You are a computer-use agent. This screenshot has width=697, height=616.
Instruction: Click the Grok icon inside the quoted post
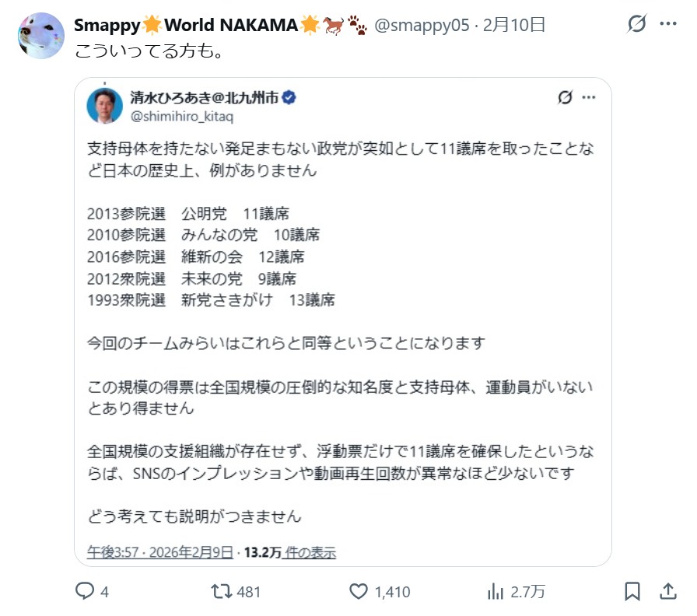click(x=566, y=98)
